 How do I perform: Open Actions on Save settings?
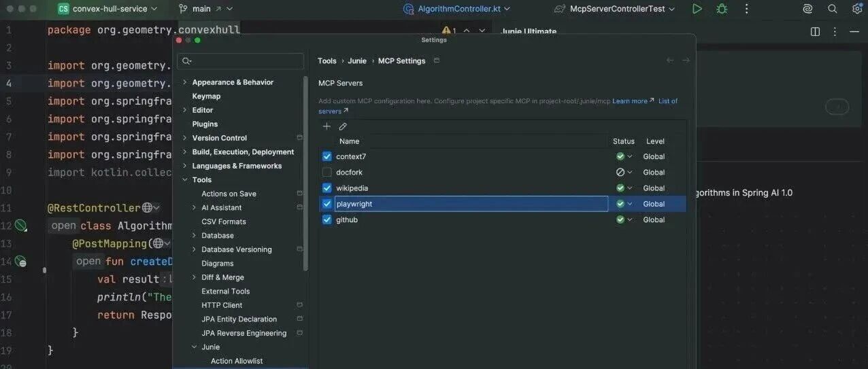pyautogui.click(x=229, y=194)
